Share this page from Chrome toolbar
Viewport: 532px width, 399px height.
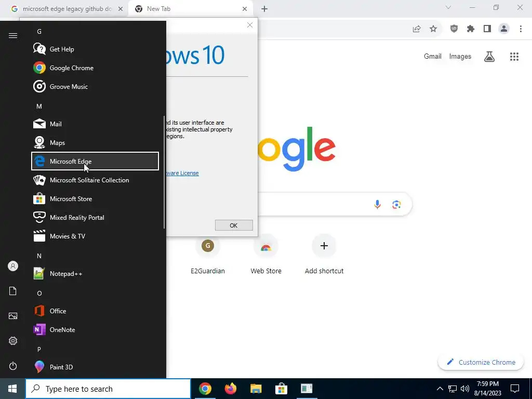click(x=417, y=29)
